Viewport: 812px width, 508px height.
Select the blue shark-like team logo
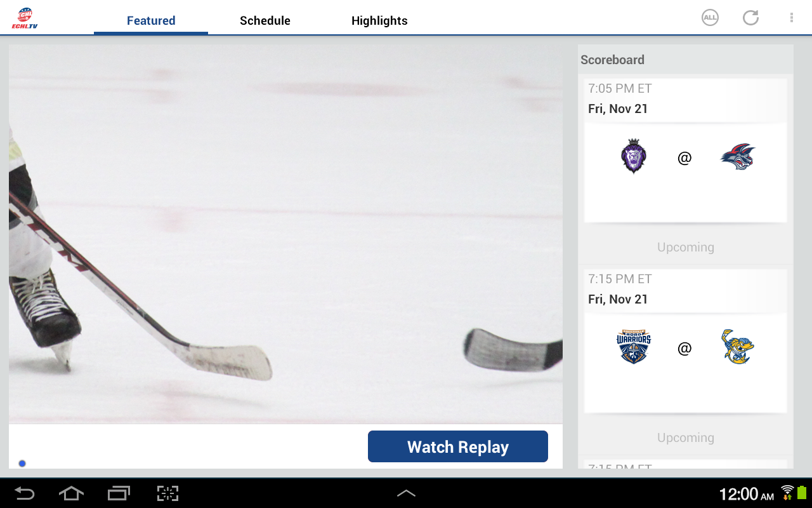[738, 157]
